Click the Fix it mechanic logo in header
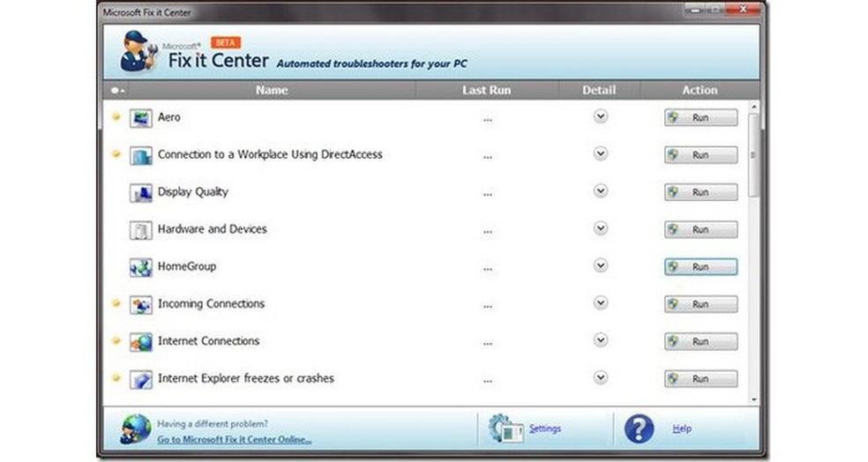Viewport: 868px width, 462px height. pos(138,51)
